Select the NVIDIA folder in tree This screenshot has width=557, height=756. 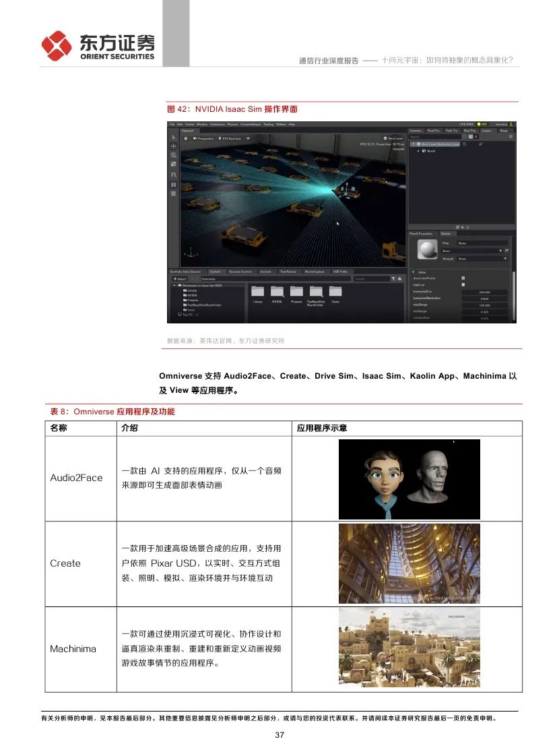(x=191, y=295)
